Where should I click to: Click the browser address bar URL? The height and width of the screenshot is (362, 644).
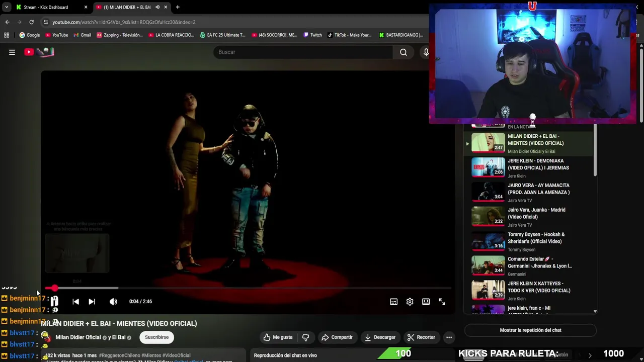coord(124,22)
